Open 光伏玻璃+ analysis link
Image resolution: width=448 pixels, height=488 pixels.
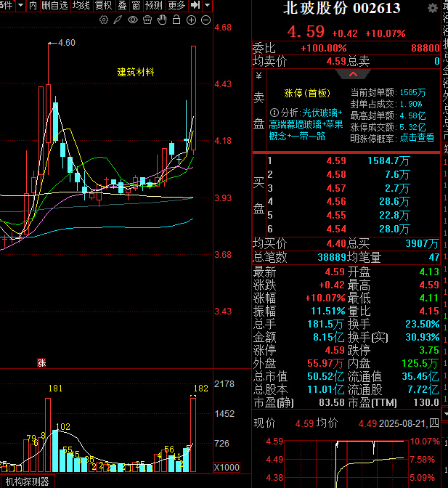(x=322, y=113)
